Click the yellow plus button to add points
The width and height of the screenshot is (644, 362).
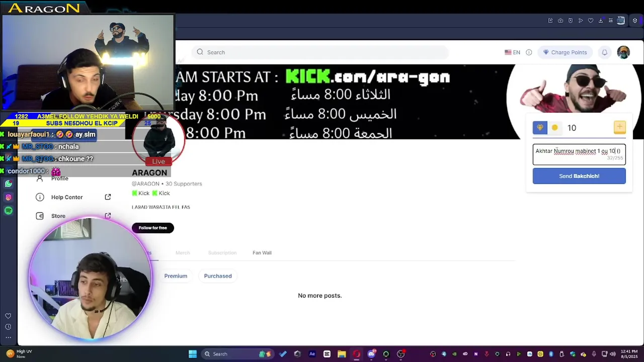(x=620, y=127)
